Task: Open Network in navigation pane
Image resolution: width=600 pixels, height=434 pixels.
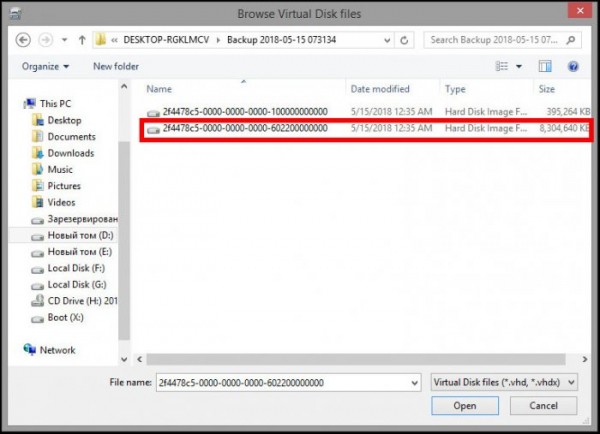Action: 49,350
